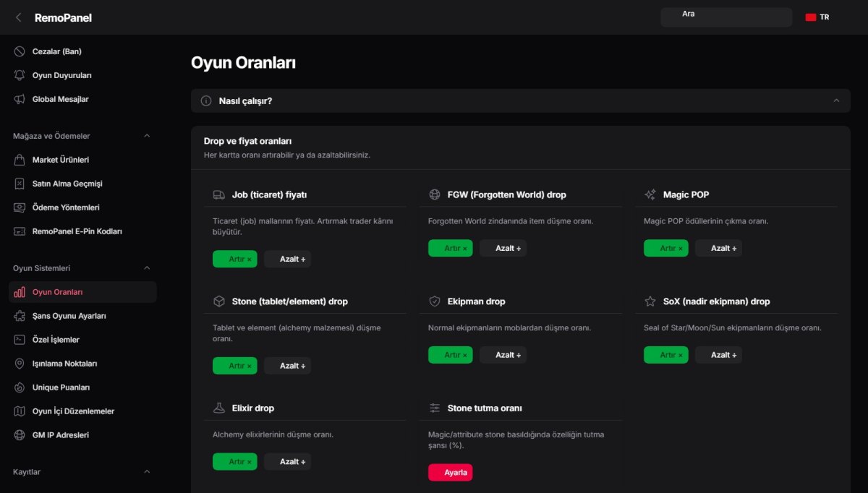Click the Şans Oyunu Ayarları puzzle icon
The height and width of the screenshot is (493, 868).
coord(20,316)
